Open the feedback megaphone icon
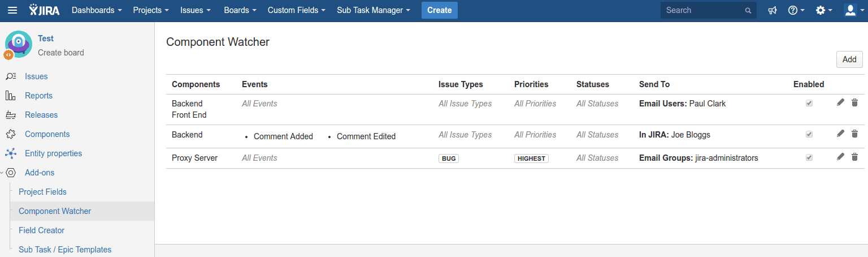The height and width of the screenshot is (257, 868). (x=772, y=10)
